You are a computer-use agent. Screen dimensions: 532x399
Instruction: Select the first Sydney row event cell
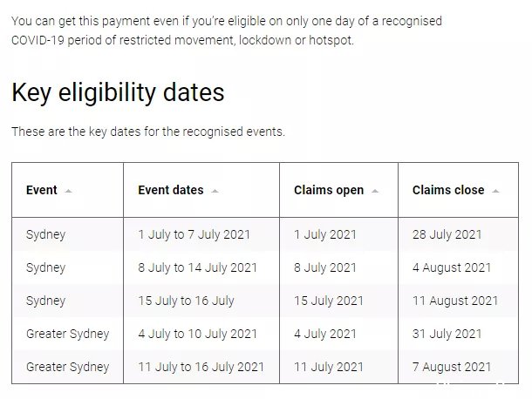tap(67, 234)
